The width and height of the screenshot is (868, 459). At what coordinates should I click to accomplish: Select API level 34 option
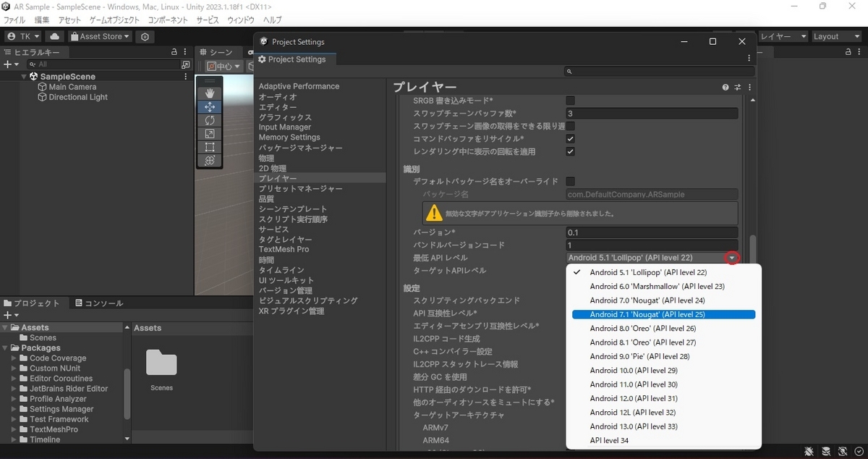coord(663,440)
